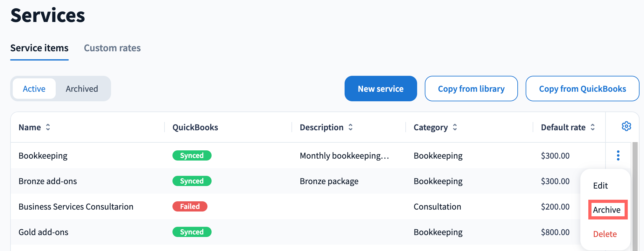
Task: Click Copy from library button
Action: click(471, 89)
